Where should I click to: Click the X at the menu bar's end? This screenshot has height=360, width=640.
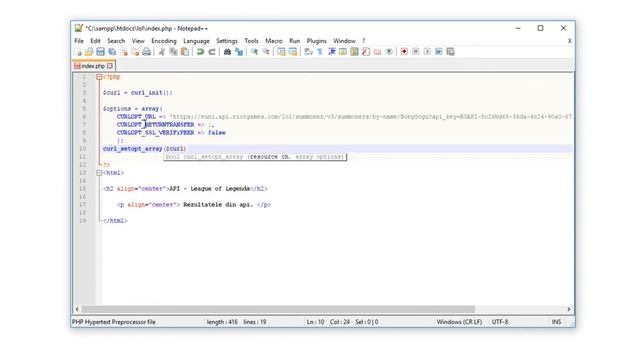(x=569, y=41)
